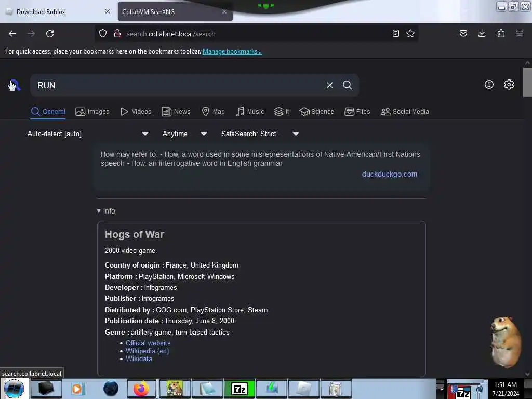Reload the current page
The height and width of the screenshot is (399, 532).
pyautogui.click(x=50, y=34)
